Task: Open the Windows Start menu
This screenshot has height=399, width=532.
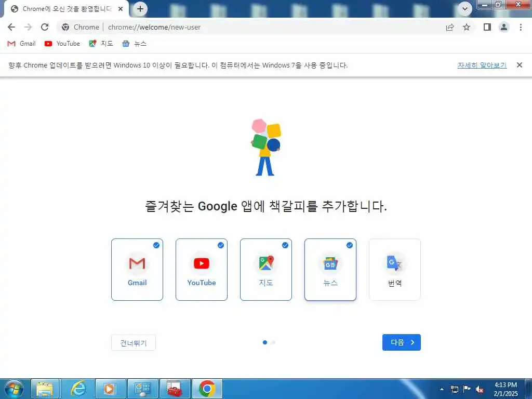Action: tap(14, 389)
